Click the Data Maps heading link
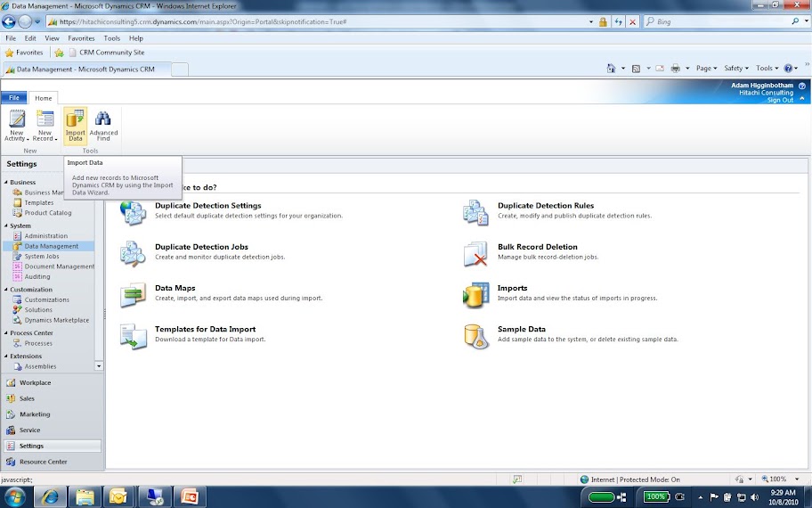 pos(175,288)
